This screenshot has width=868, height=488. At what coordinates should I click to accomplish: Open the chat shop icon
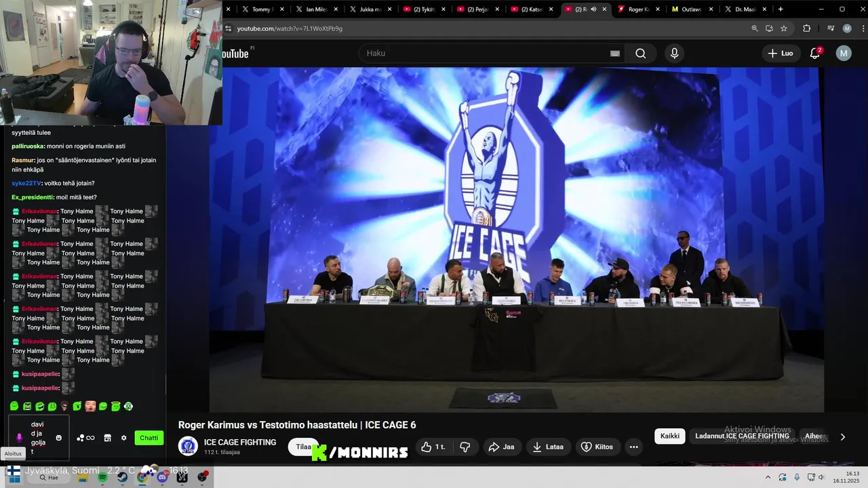pyautogui.click(x=107, y=438)
